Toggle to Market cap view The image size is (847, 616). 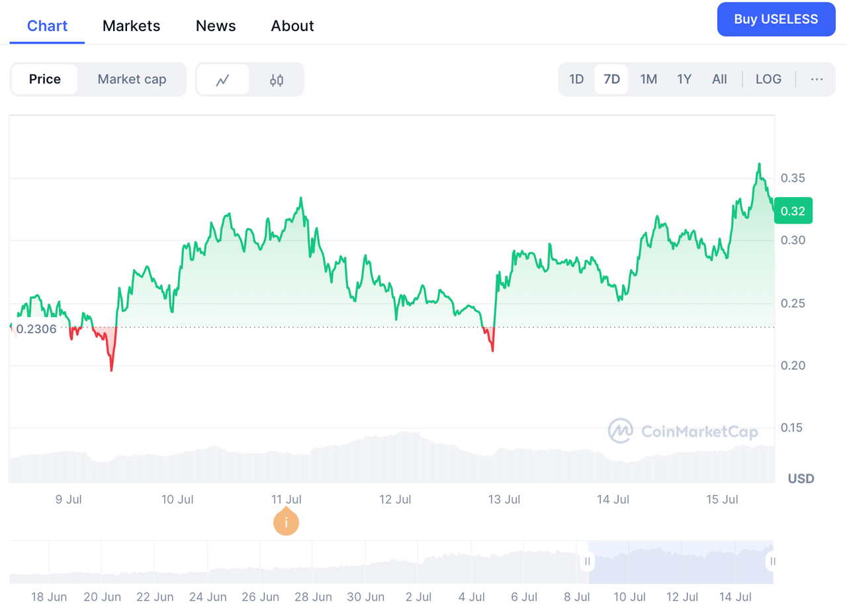tap(132, 79)
